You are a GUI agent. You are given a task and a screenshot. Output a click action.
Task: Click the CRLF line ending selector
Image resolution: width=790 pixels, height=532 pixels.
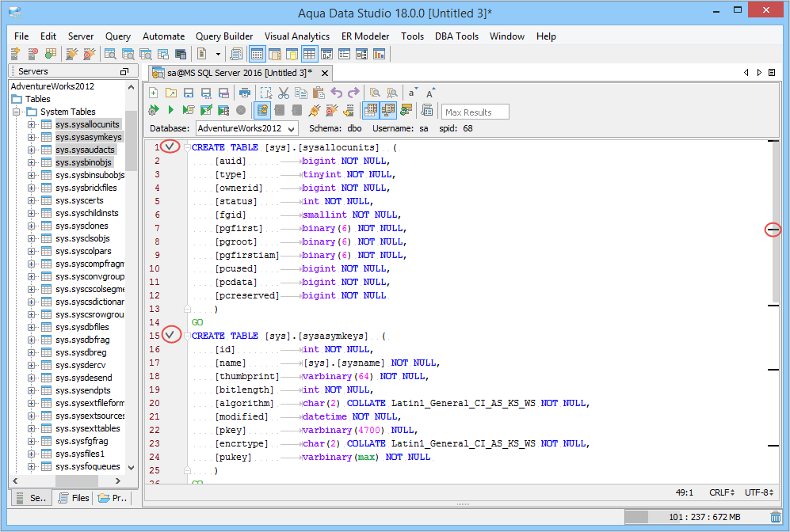(720, 492)
